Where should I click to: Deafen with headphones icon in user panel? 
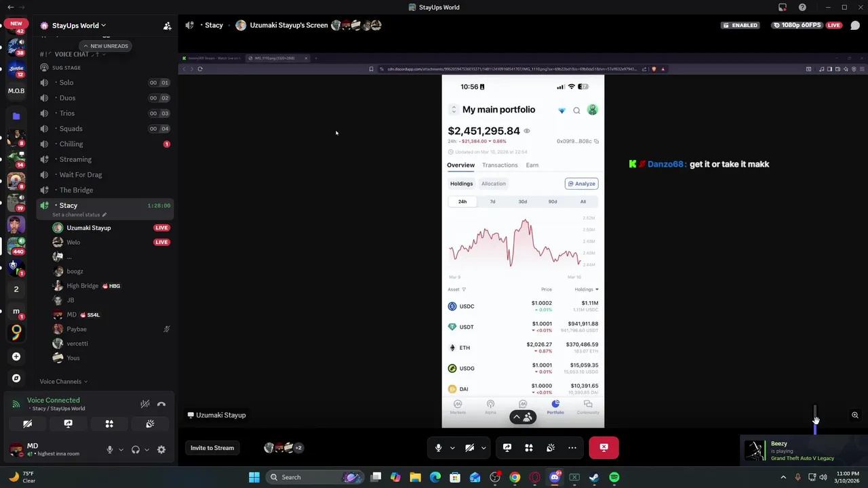136,449
